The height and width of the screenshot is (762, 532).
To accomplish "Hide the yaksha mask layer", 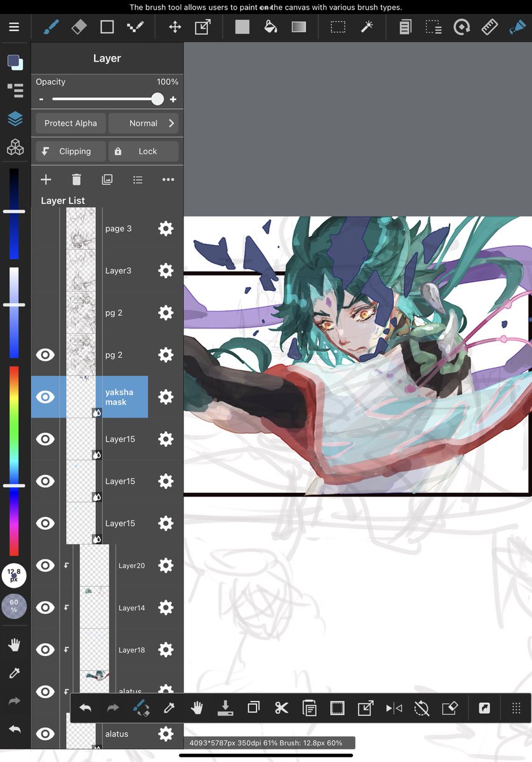I will pyautogui.click(x=45, y=397).
